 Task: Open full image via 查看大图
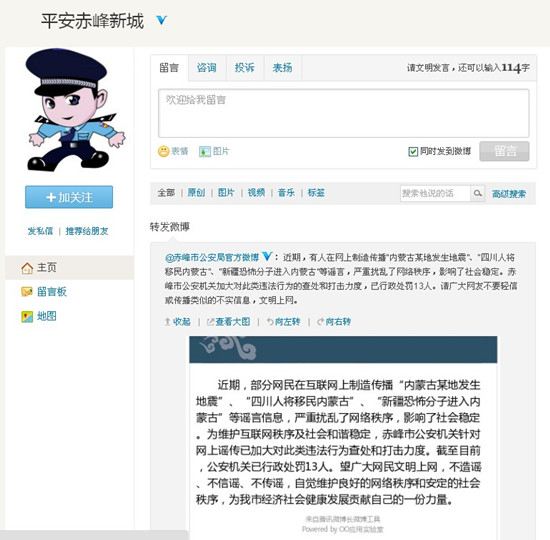point(229,322)
